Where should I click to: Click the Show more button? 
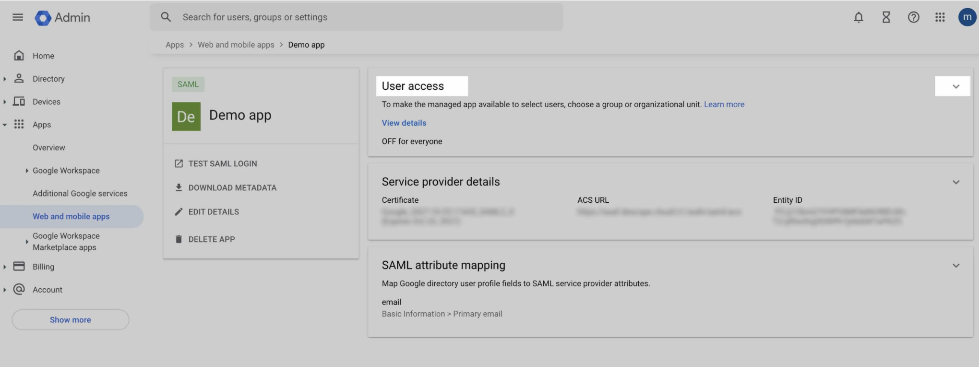tap(71, 319)
